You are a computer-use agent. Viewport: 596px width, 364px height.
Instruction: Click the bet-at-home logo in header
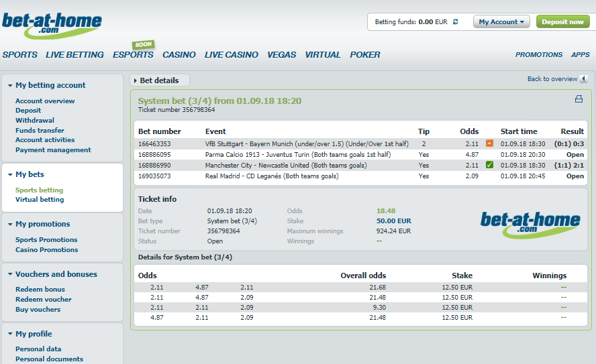[x=52, y=25]
